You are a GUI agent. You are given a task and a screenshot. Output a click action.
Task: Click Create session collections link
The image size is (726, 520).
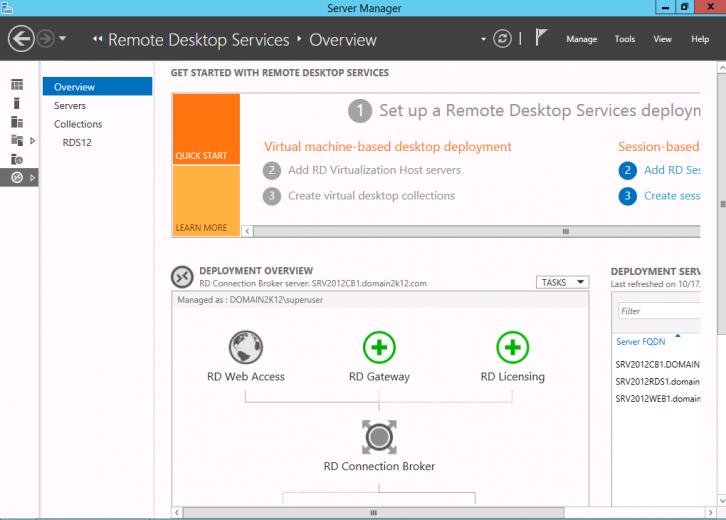[x=672, y=195]
